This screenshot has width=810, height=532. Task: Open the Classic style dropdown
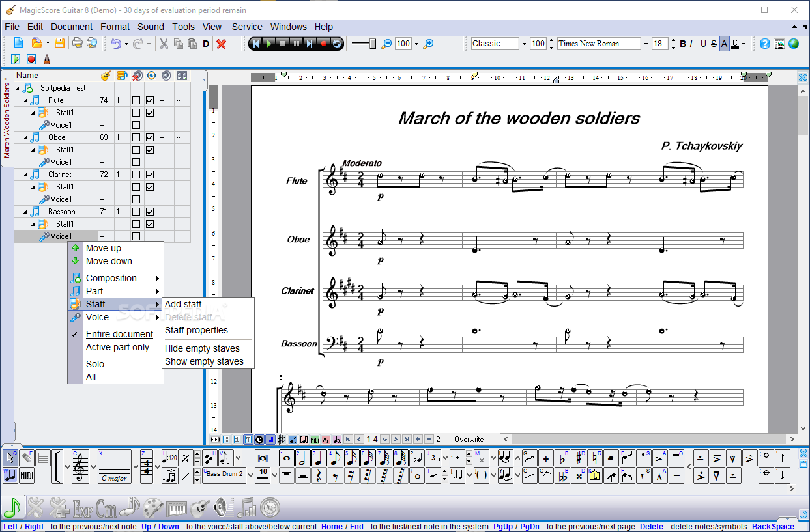coord(524,44)
